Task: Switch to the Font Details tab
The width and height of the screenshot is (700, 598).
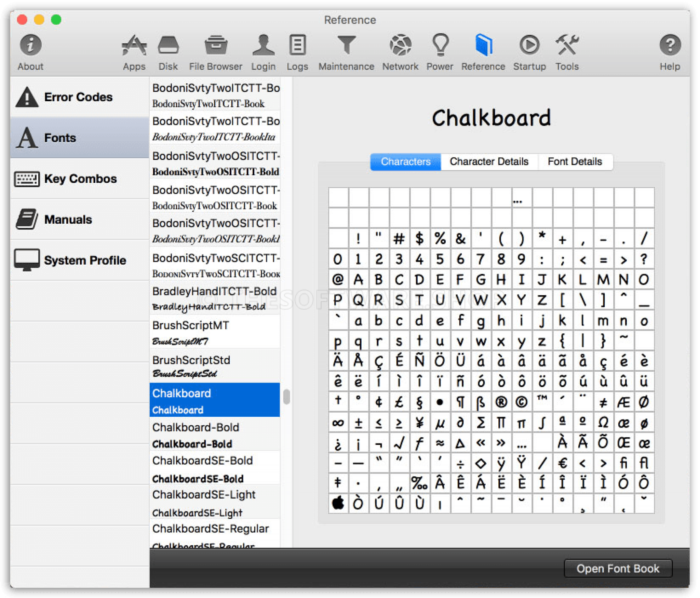Action: 575,161
